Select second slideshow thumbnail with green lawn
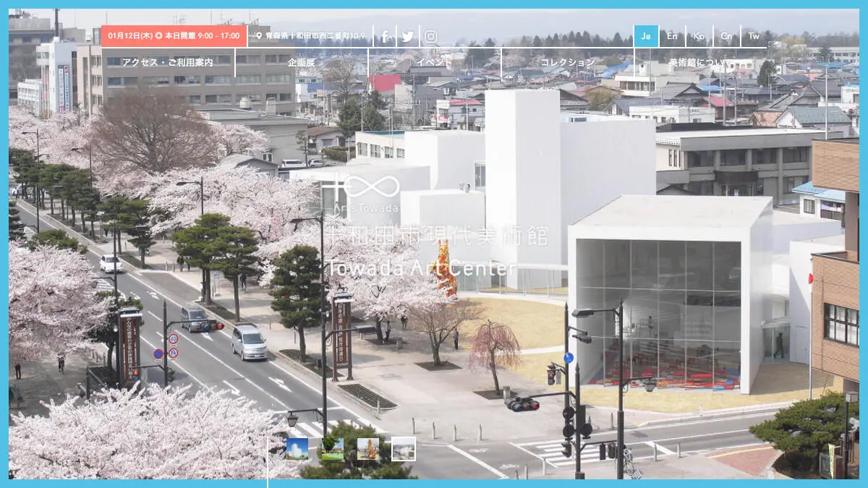The image size is (868, 488). [333, 449]
